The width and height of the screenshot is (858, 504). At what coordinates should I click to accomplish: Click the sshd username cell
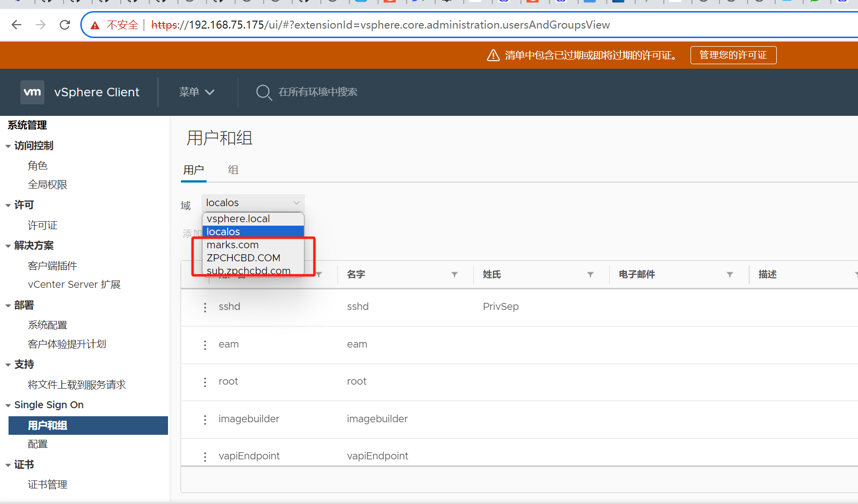pos(229,306)
